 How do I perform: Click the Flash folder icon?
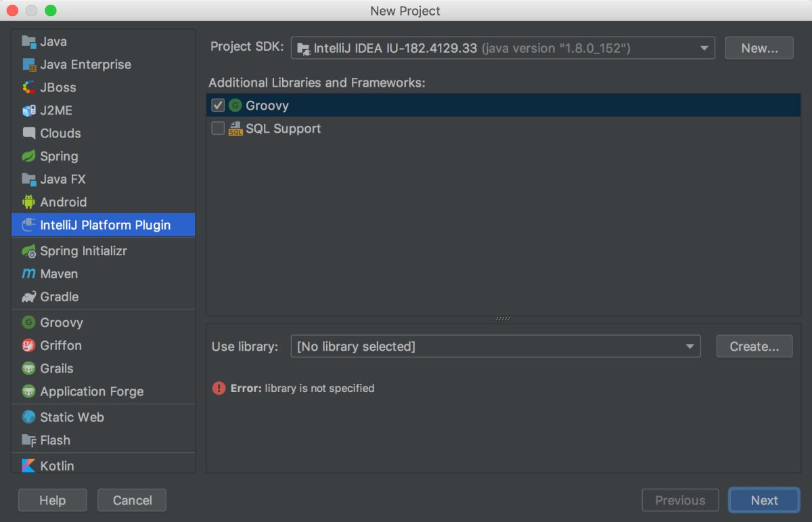pyautogui.click(x=28, y=440)
